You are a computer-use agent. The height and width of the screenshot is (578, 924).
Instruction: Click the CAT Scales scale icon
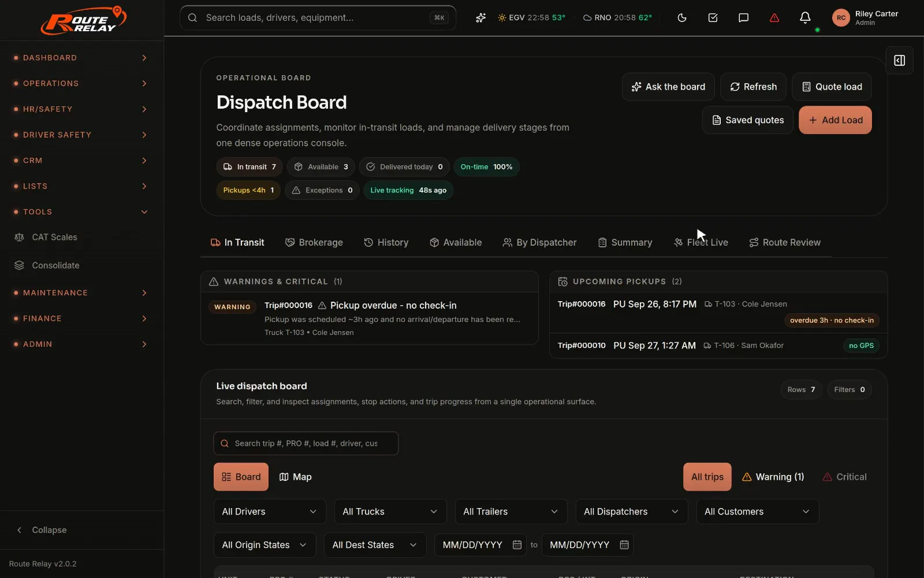[19, 237]
